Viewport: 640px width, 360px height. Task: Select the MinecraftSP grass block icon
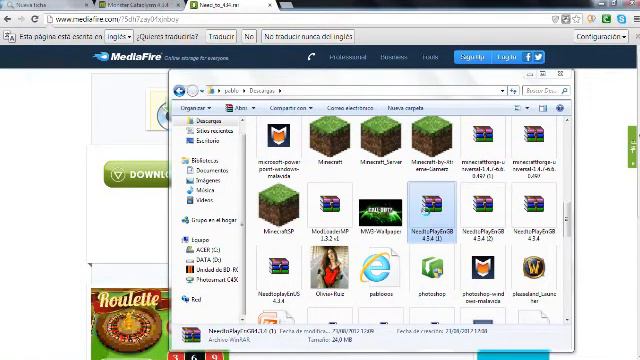pyautogui.click(x=279, y=205)
